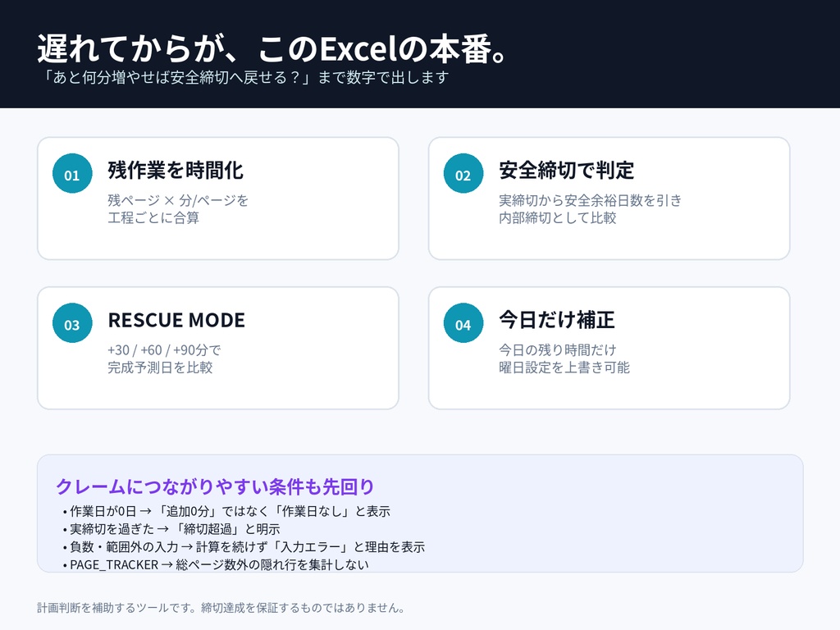Screen dimensions: 840x630
Task: Click the line 実締切から安全余裕日数を引き
Action: (x=591, y=200)
